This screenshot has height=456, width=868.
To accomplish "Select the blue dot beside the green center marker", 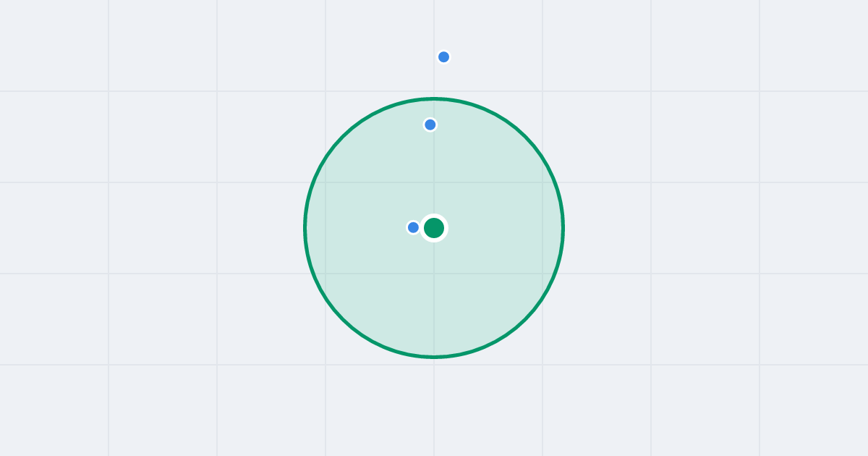I will click(x=414, y=227).
